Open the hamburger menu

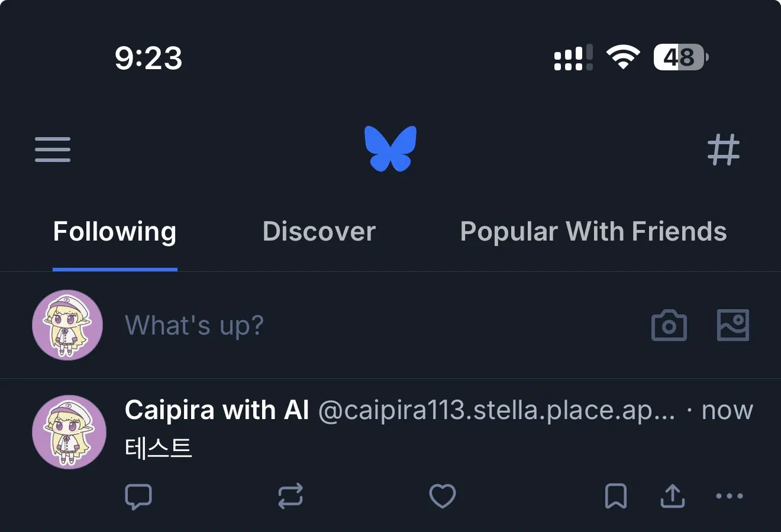pos(53,149)
